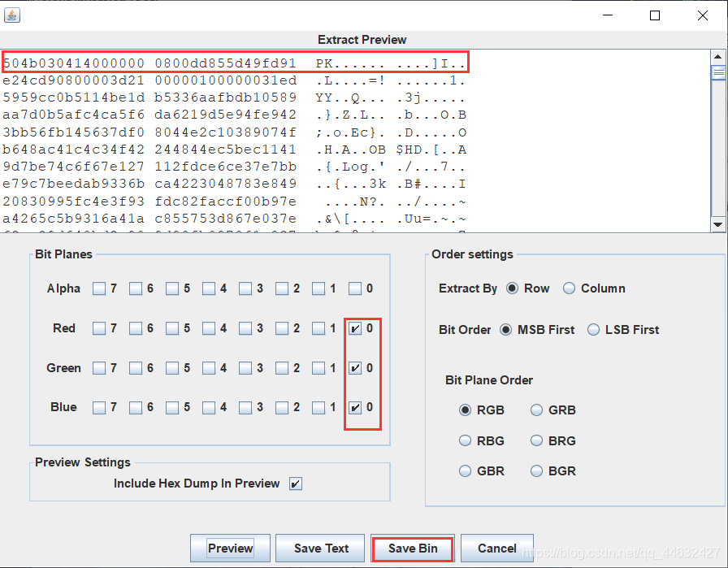Image resolution: width=728 pixels, height=568 pixels.
Task: Check the Green 2 bit plane
Action: point(282,368)
